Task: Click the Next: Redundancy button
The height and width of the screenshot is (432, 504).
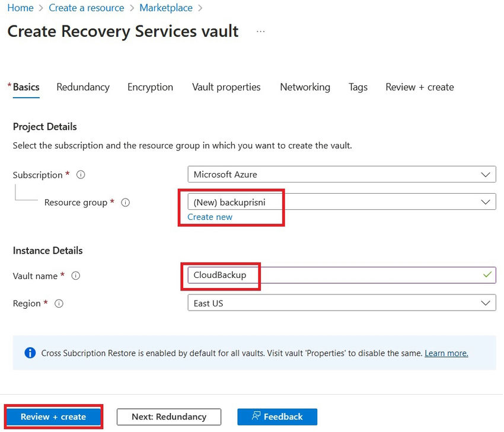Action: pyautogui.click(x=168, y=417)
